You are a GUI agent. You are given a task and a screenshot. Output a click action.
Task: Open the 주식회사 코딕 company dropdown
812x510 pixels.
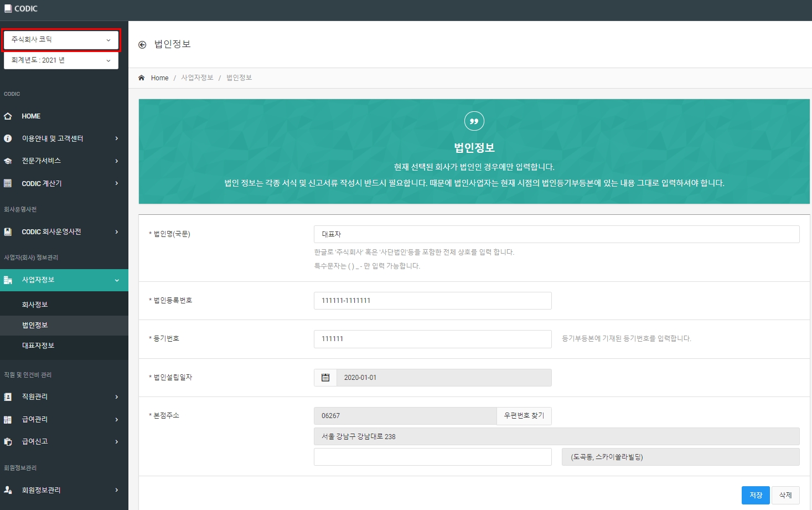[61, 40]
